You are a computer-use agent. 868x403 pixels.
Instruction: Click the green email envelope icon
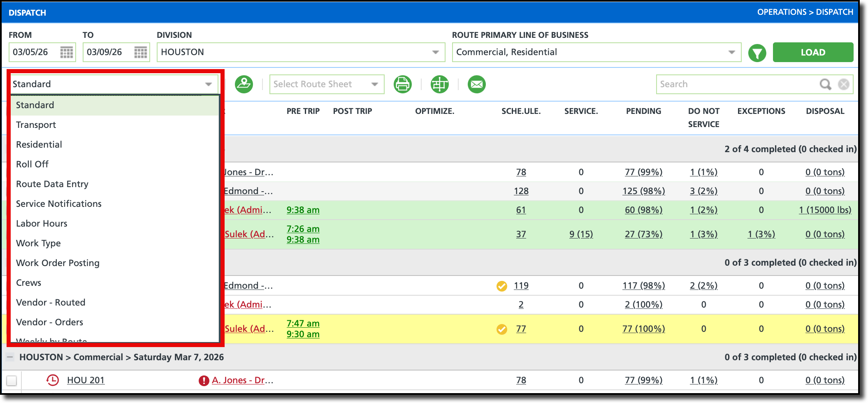(476, 84)
